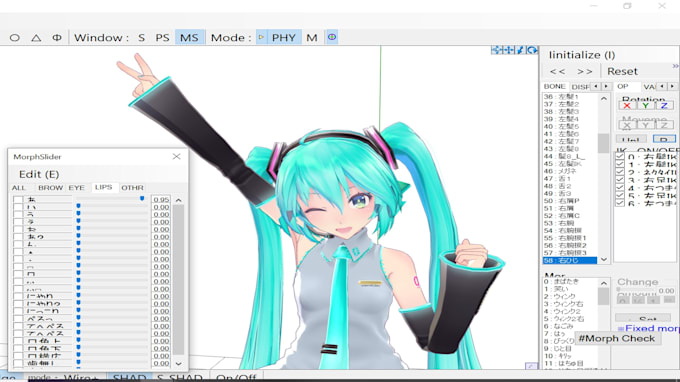This screenshot has height=382, width=680.
Task: Toggle PHY physics mode
Action: click(284, 38)
